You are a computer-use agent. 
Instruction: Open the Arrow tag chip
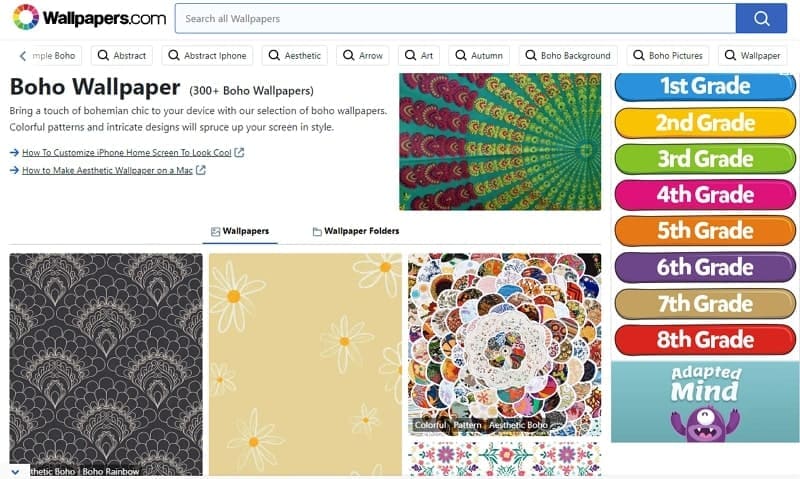pyautogui.click(x=363, y=56)
